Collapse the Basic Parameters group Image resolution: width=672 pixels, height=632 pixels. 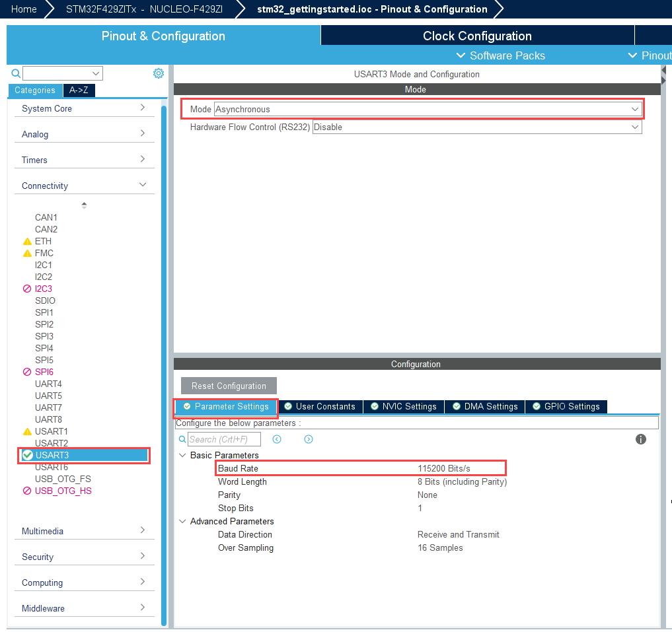tap(182, 456)
